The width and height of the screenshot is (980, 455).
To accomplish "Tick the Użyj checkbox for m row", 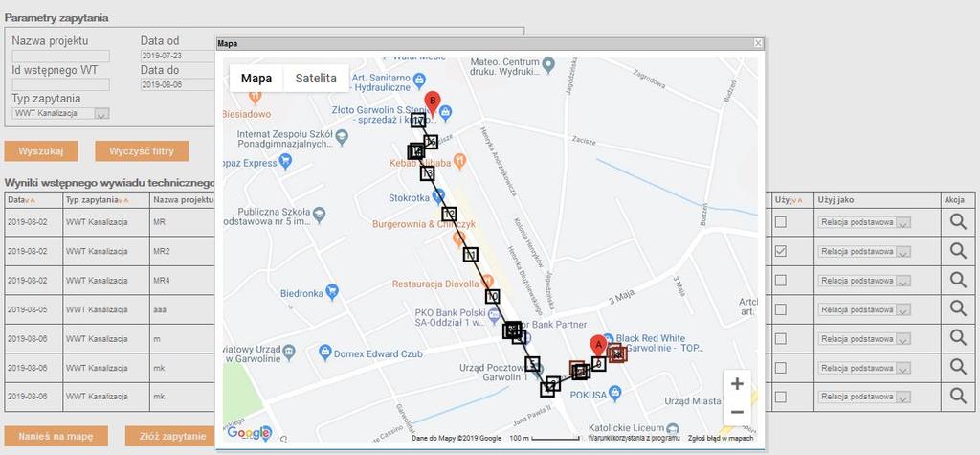I will pos(781,338).
